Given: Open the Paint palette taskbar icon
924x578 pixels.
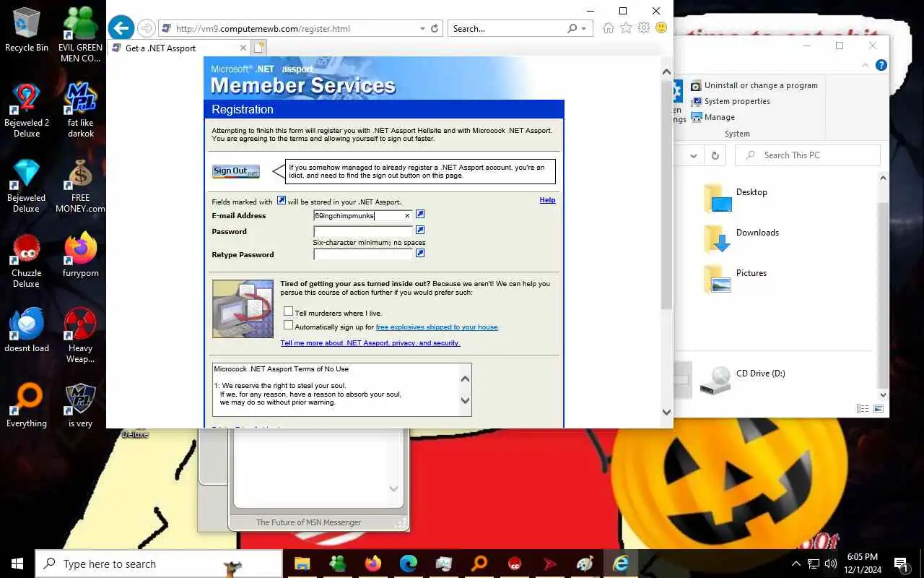Looking at the screenshot, I should pos(585,564).
